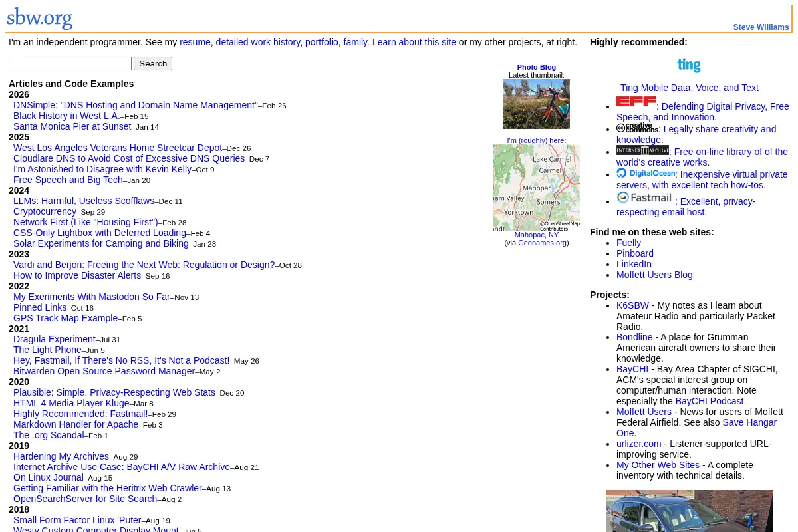Click the sbw.org site logo
This screenshot has height=532, width=798.
tap(40, 17)
